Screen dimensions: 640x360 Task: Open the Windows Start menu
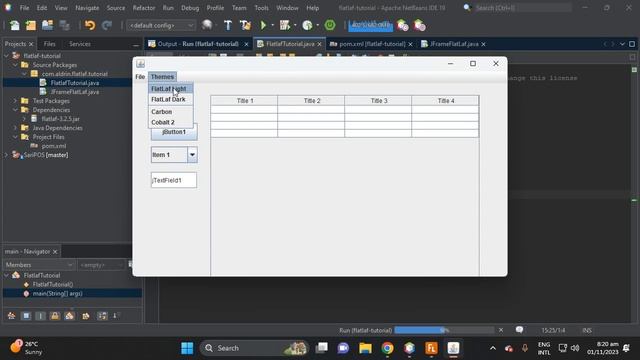pyautogui.click(x=187, y=348)
